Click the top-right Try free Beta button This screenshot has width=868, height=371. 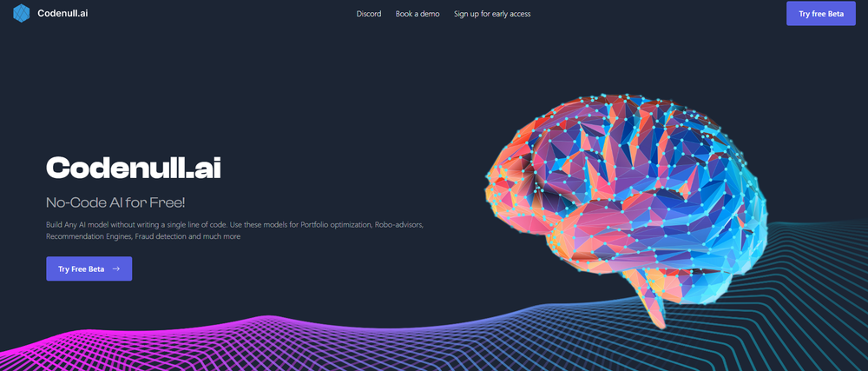click(x=821, y=14)
